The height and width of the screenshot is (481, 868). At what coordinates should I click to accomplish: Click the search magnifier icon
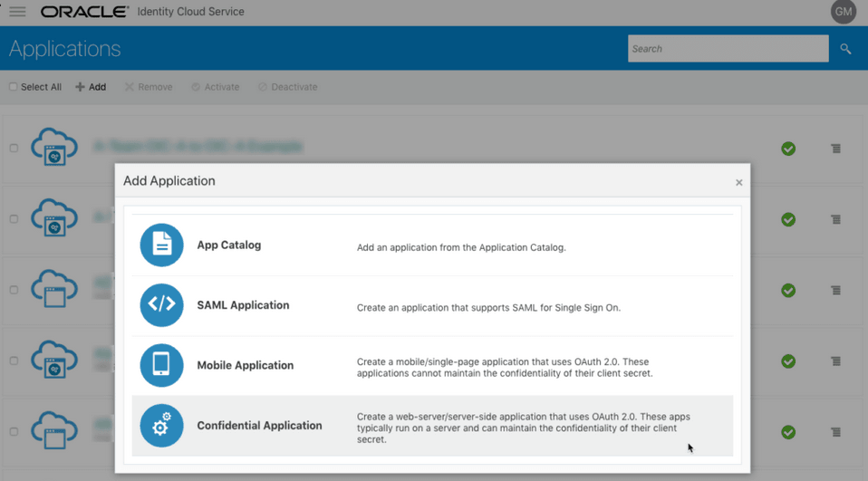point(845,49)
